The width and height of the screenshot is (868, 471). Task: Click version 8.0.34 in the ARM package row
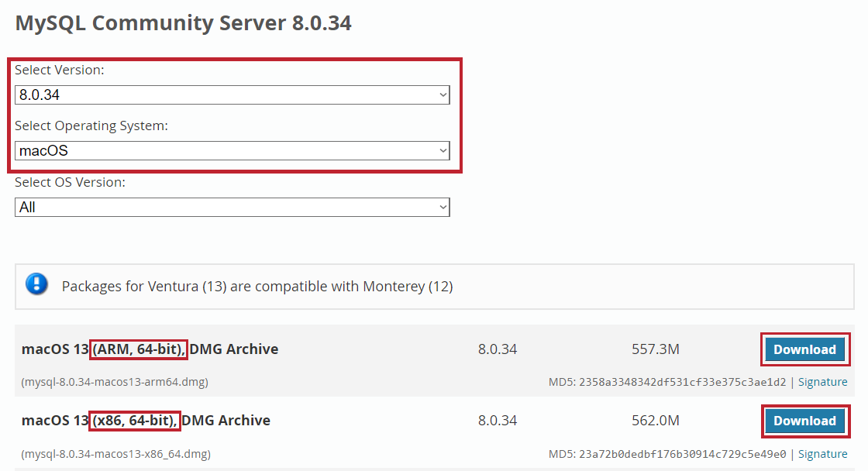pos(498,349)
